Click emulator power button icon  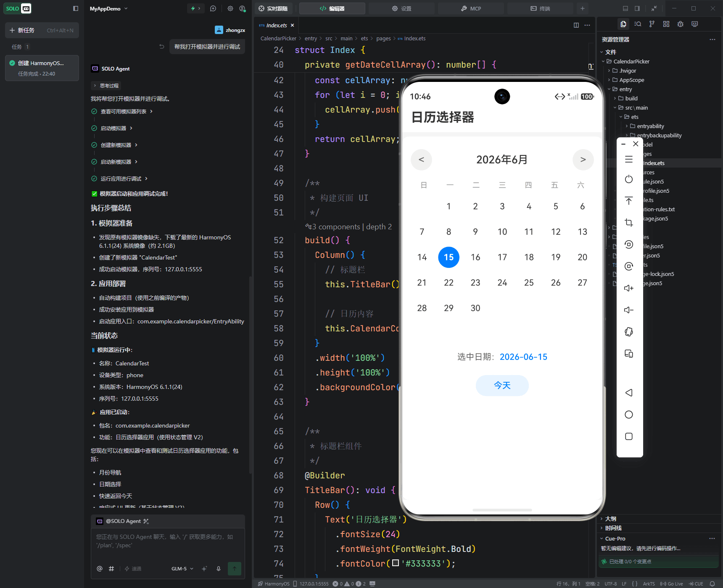[x=629, y=179]
